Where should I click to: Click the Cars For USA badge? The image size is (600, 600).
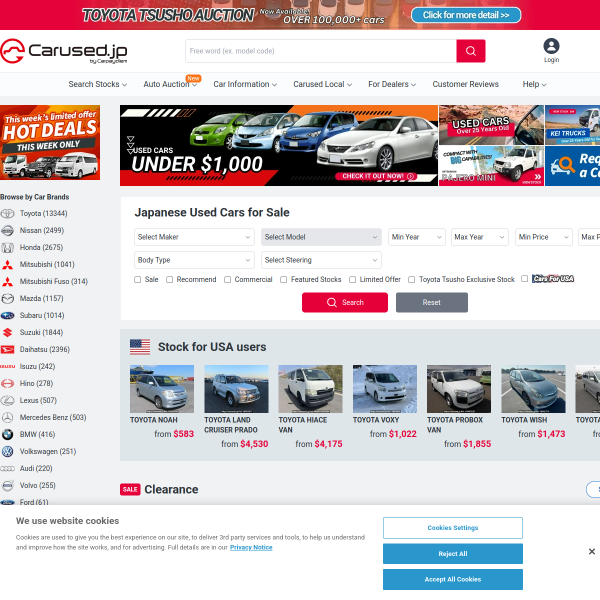tap(553, 279)
